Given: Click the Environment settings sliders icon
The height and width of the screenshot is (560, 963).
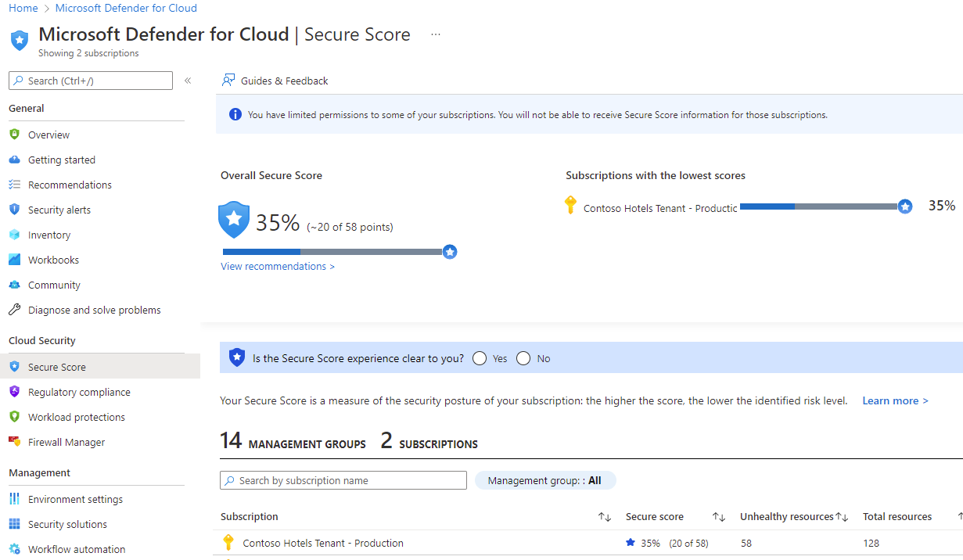Looking at the screenshot, I should 14,499.
